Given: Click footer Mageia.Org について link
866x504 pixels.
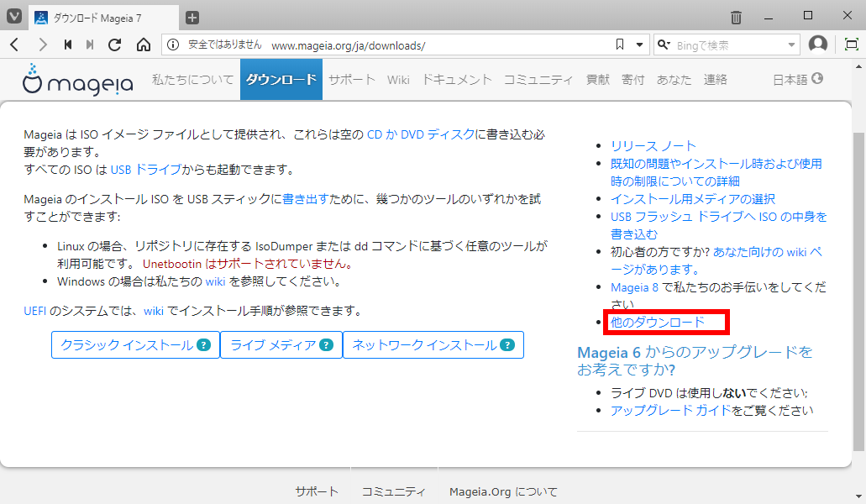Looking at the screenshot, I should (503, 491).
